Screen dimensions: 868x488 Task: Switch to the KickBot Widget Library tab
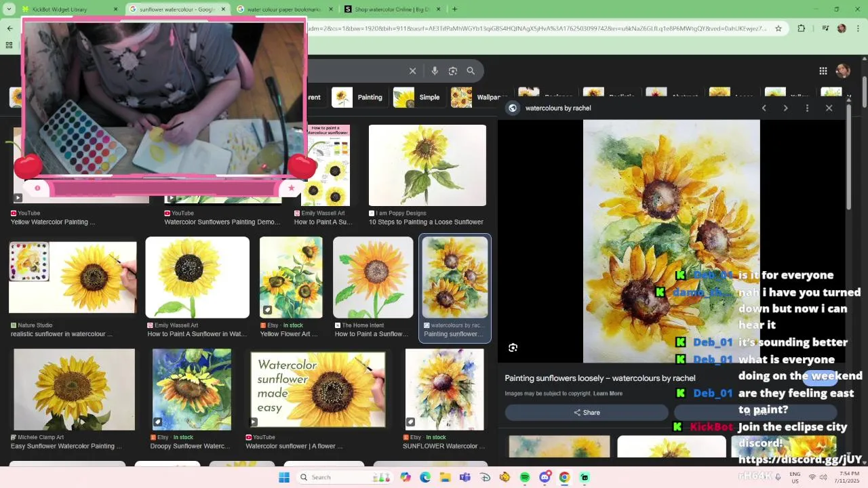click(68, 9)
